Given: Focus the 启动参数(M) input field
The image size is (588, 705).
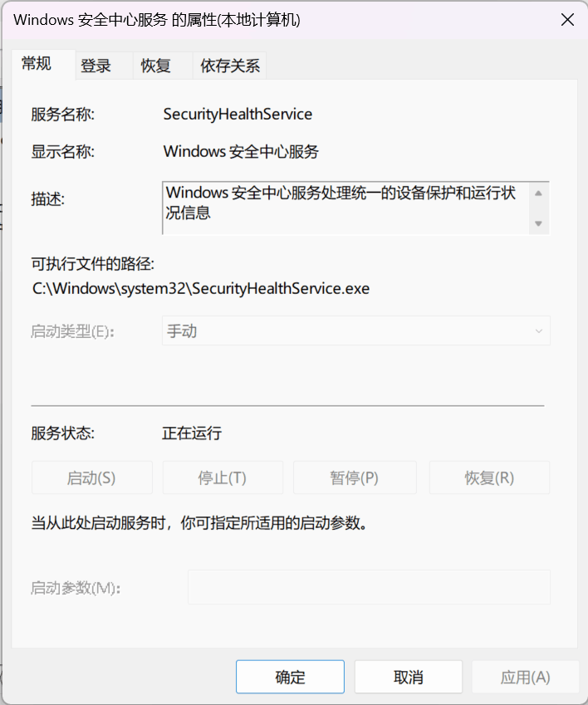Looking at the screenshot, I should point(369,587).
